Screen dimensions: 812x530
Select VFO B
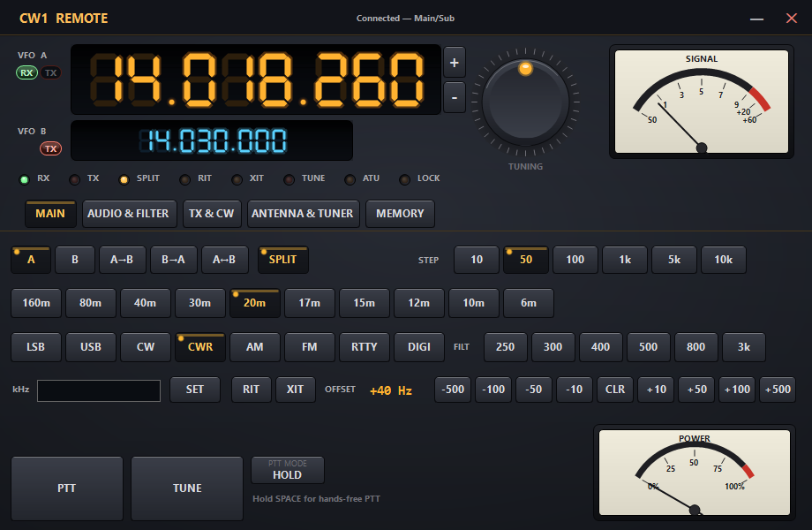point(75,260)
